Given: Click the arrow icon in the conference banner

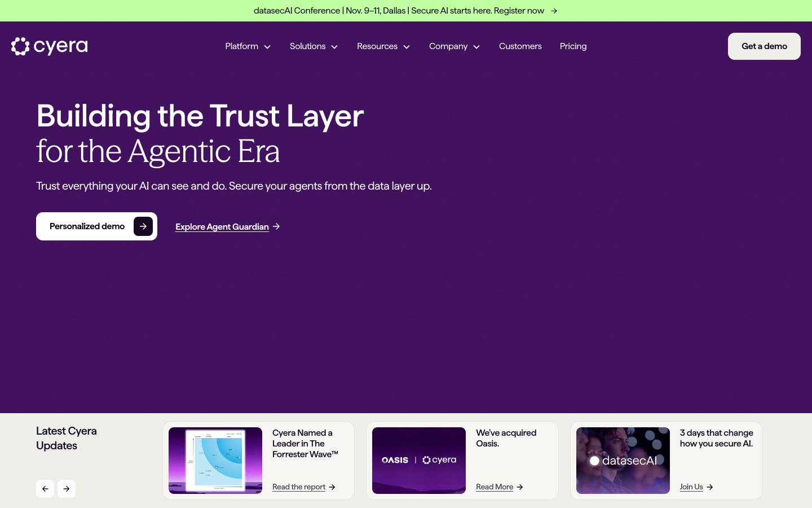Looking at the screenshot, I should (554, 11).
